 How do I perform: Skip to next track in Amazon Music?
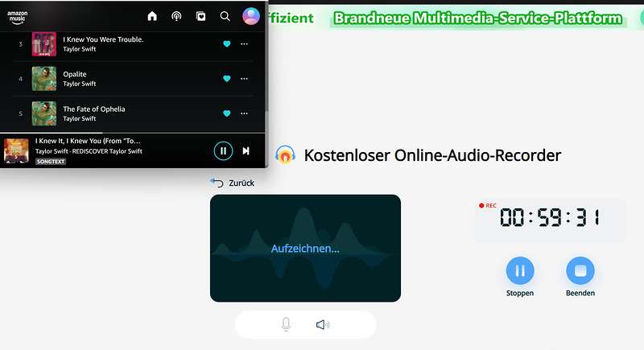pos(246,151)
